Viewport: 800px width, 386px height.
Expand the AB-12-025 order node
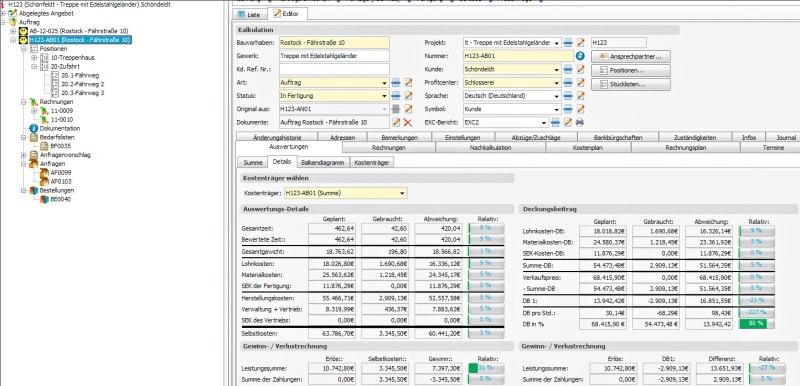13,31
